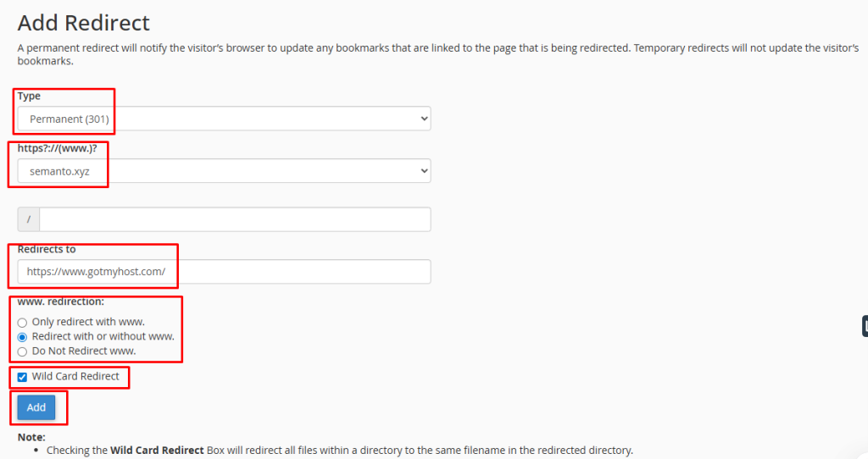
Task: Click the "https?://(www.)?" field label
Action: pos(58,148)
